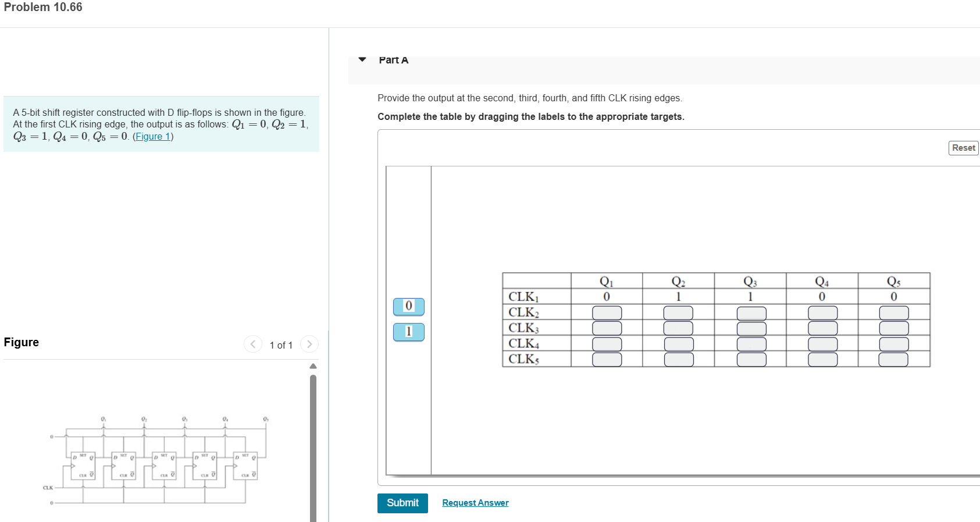This screenshot has width=980, height=522.
Task: Click the CLK1 row label in table
Action: coord(523,297)
